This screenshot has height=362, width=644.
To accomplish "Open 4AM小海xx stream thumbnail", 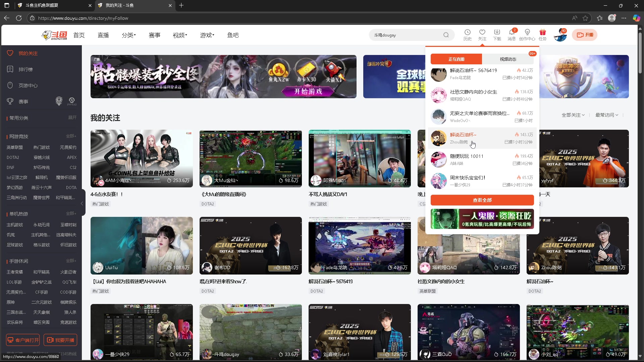I will pos(142,159).
